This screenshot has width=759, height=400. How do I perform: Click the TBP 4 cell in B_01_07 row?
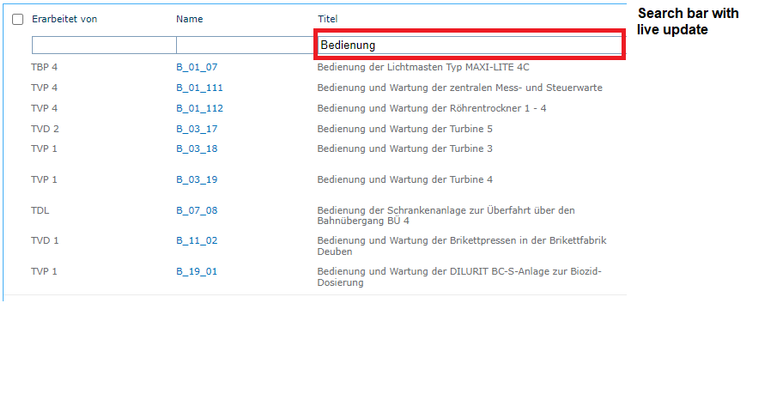pos(44,67)
